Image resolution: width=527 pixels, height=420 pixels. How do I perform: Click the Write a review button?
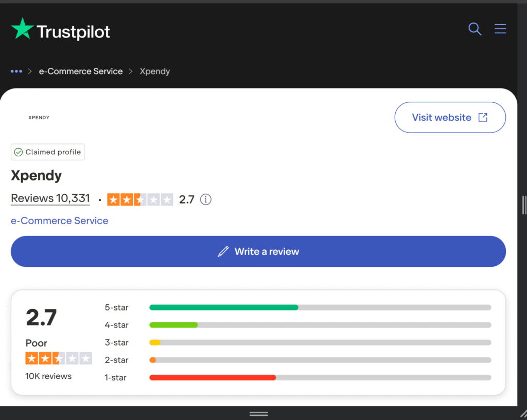[258, 251]
